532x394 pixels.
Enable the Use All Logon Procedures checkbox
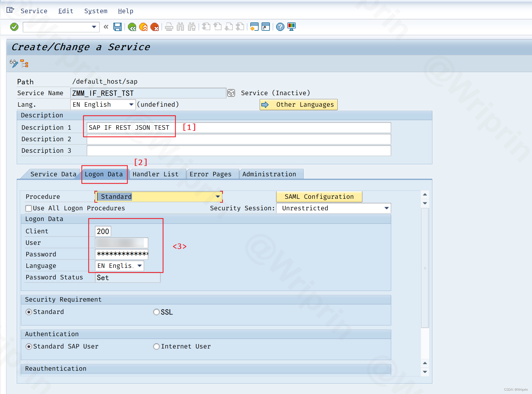(x=28, y=208)
